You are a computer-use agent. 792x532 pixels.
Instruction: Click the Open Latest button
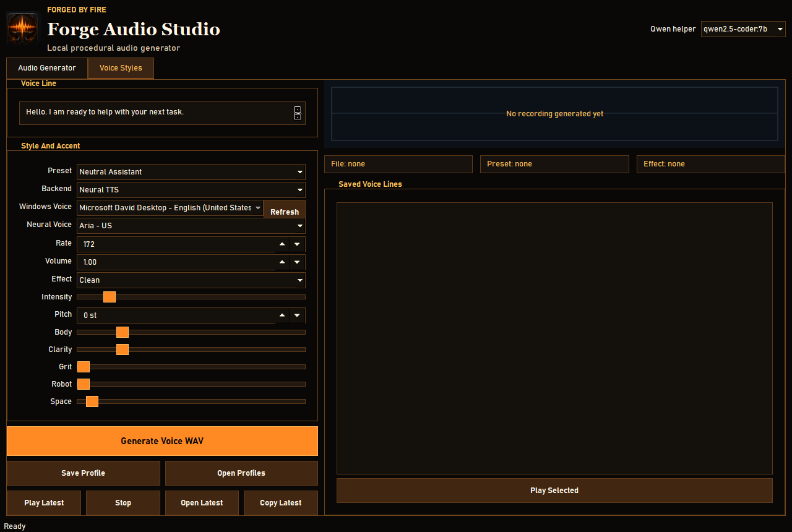[x=202, y=503]
